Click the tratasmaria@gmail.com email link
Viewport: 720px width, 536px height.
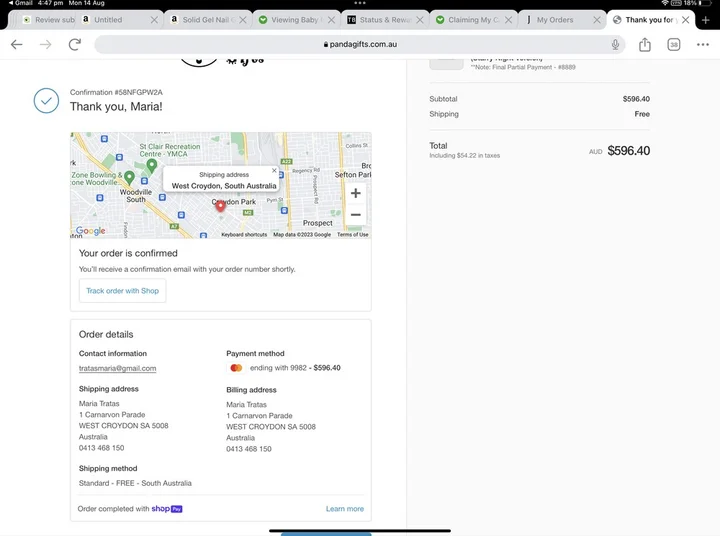[117, 368]
